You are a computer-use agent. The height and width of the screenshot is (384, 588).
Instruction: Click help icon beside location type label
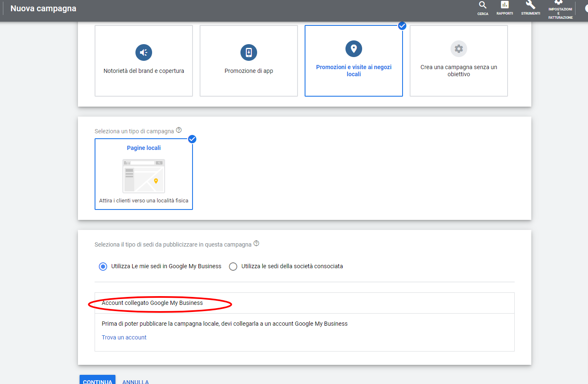click(256, 244)
